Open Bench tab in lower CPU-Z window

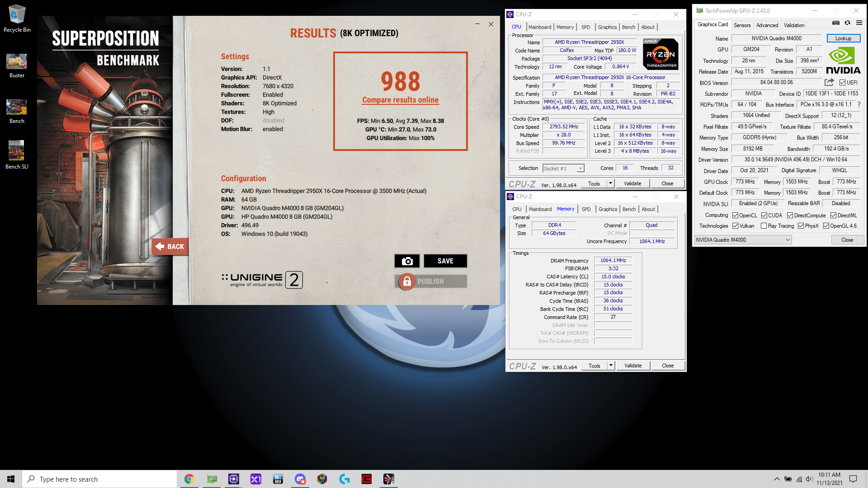629,209
